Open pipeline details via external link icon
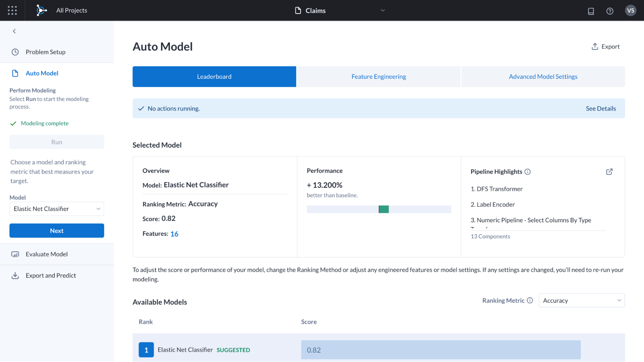 (609, 172)
